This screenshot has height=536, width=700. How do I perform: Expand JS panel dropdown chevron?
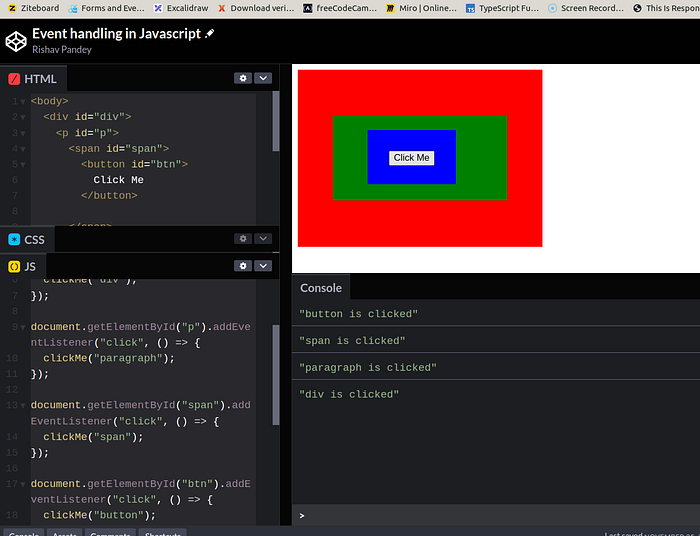point(263,266)
